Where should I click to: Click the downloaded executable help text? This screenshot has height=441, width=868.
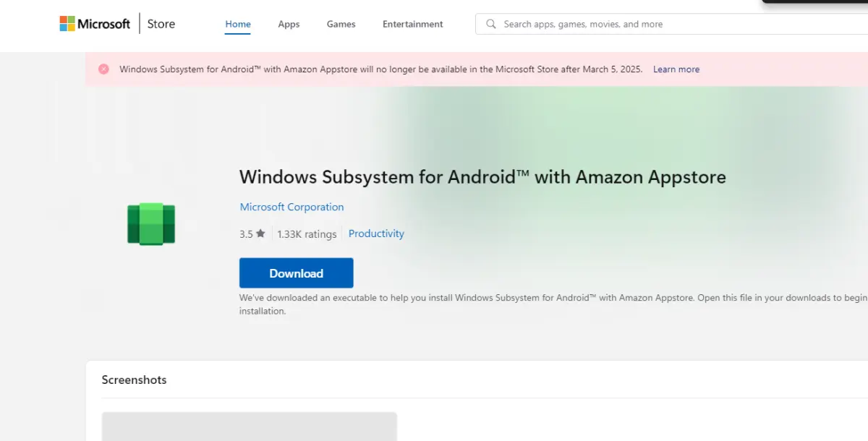(553, 304)
